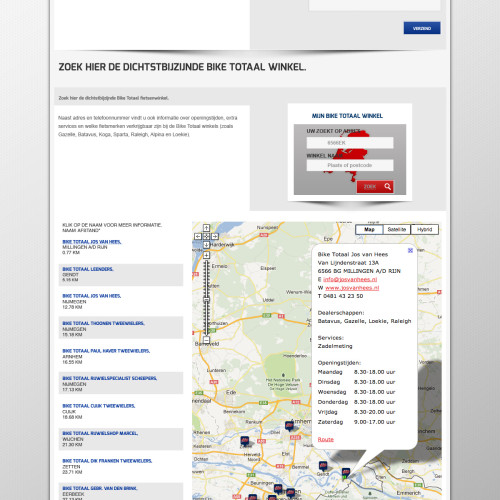Pan the map right
The width and height of the screenshot is (500, 500).
(215, 236)
